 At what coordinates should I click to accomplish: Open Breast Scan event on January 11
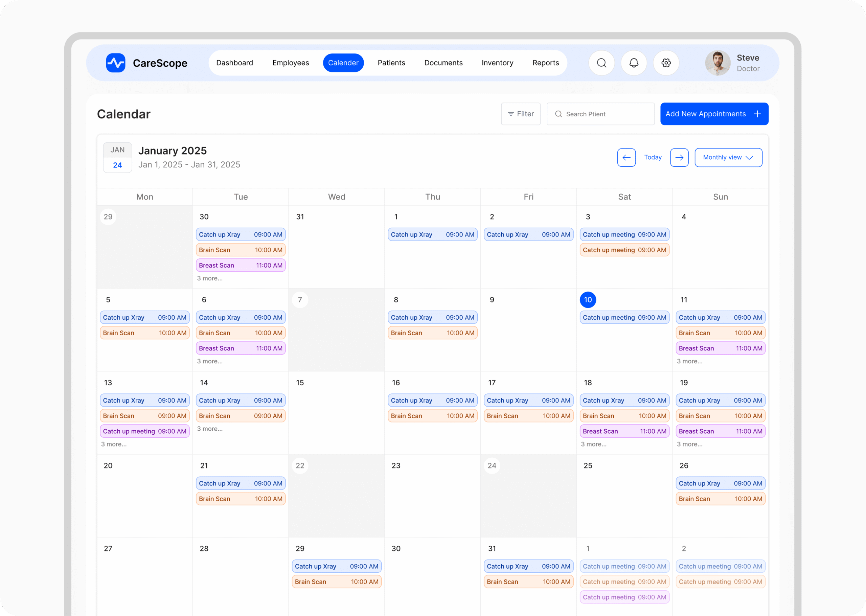click(x=720, y=348)
